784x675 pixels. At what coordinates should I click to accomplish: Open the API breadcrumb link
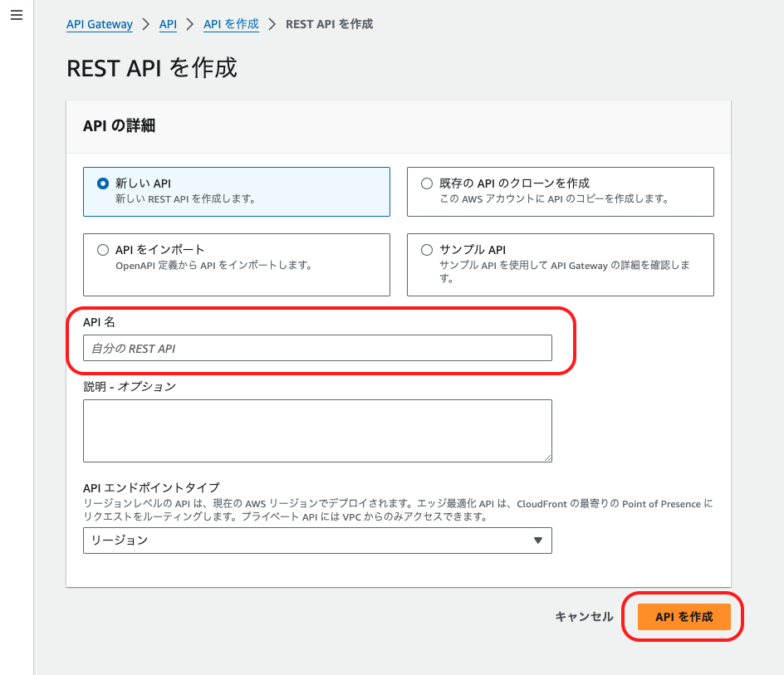168,24
